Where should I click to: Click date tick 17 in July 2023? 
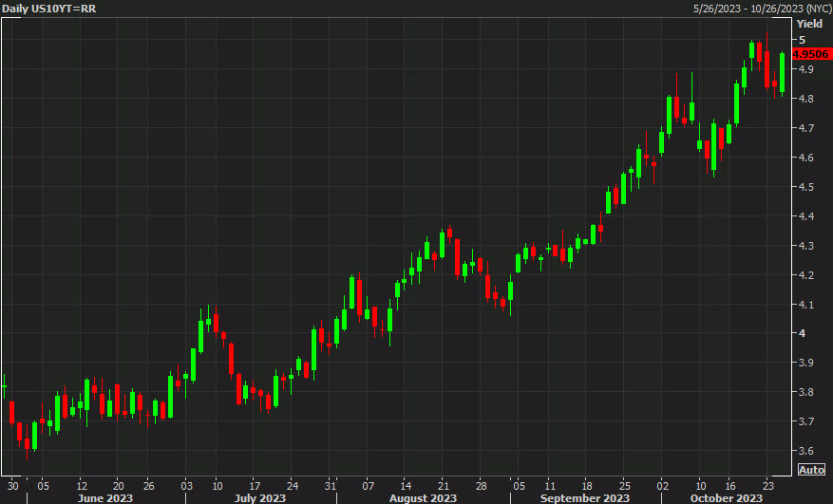pyautogui.click(x=254, y=482)
